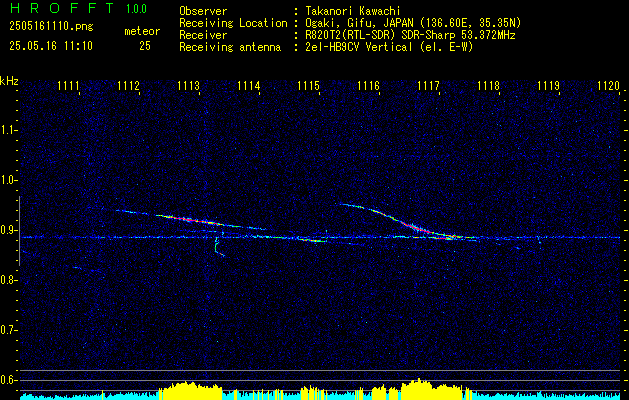Viewport: 629px width, 400px height.
Task: Click time axis marker 1118
Action: point(489,86)
